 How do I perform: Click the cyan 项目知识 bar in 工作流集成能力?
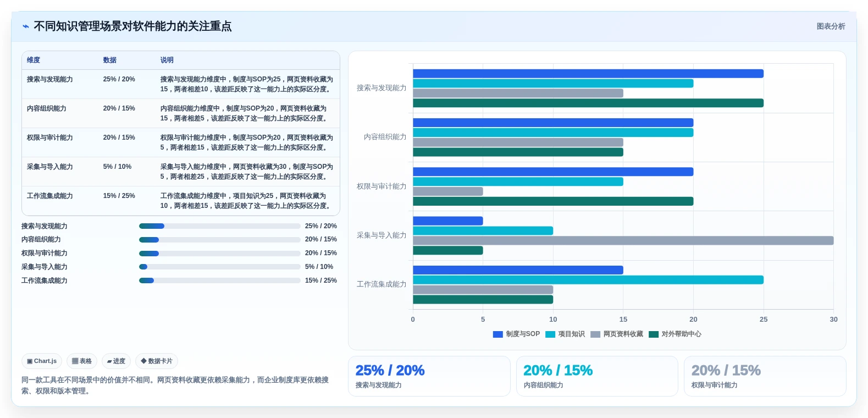(588, 280)
